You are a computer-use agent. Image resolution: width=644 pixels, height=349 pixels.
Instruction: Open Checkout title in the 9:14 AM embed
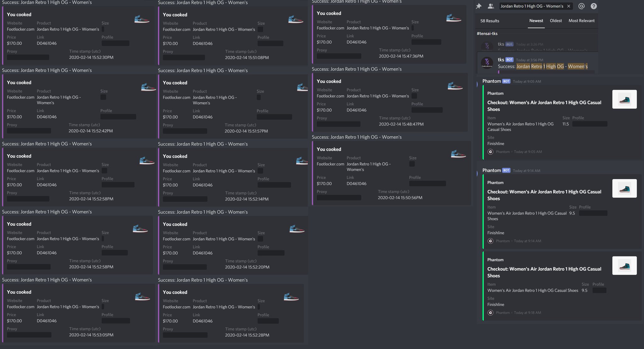[x=544, y=195]
